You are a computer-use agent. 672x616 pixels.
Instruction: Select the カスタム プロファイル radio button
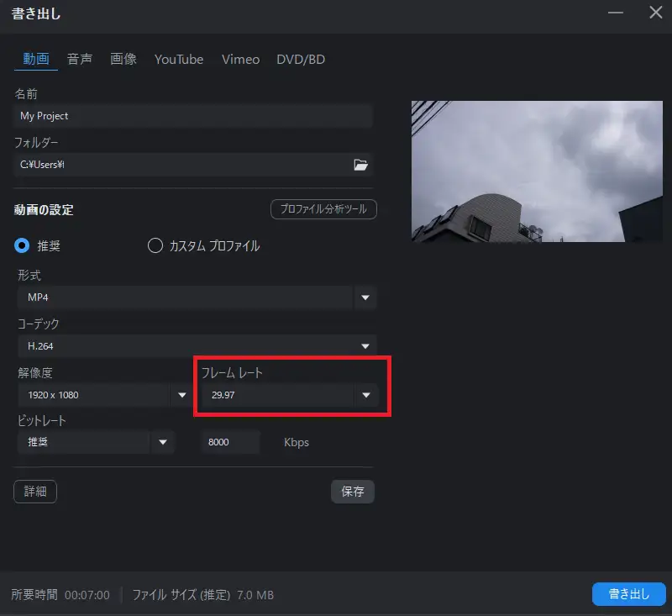pyautogui.click(x=155, y=245)
